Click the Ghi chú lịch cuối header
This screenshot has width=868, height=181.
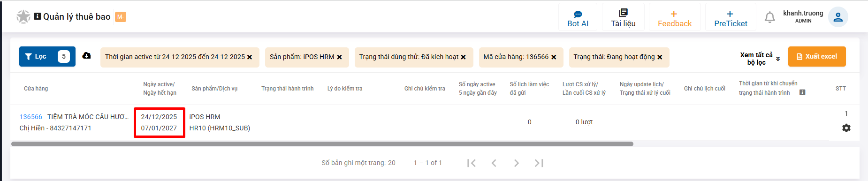click(705, 89)
